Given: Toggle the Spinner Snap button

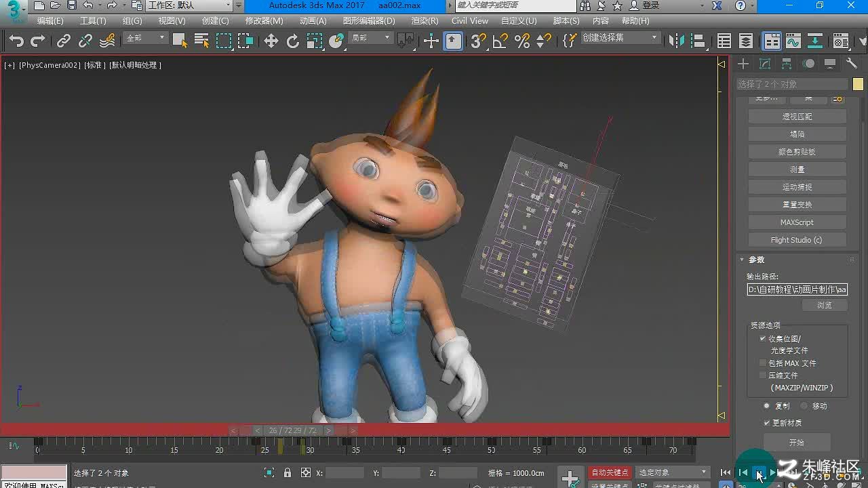Looking at the screenshot, I should click(x=544, y=41).
